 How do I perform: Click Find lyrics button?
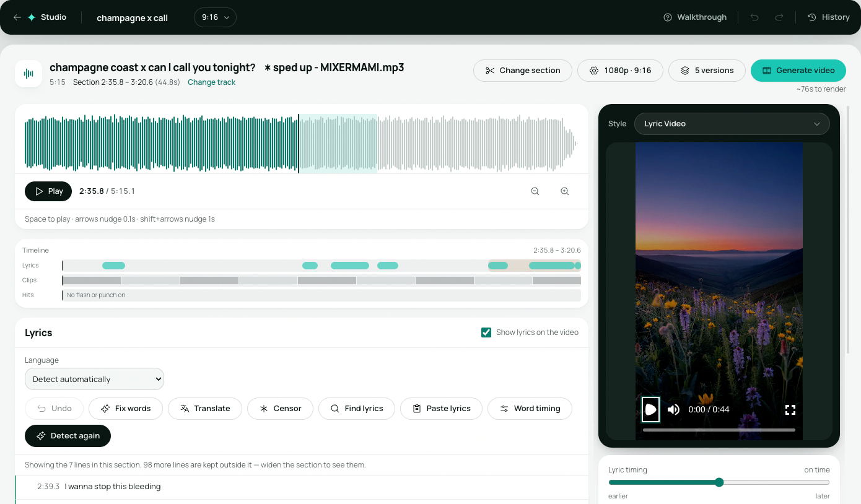(357, 409)
